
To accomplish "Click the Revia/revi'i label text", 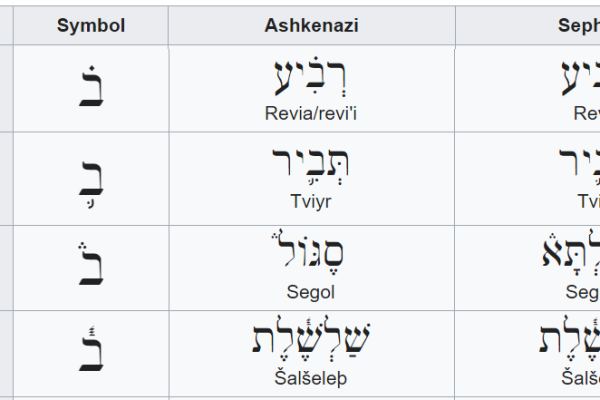I will point(311,113).
